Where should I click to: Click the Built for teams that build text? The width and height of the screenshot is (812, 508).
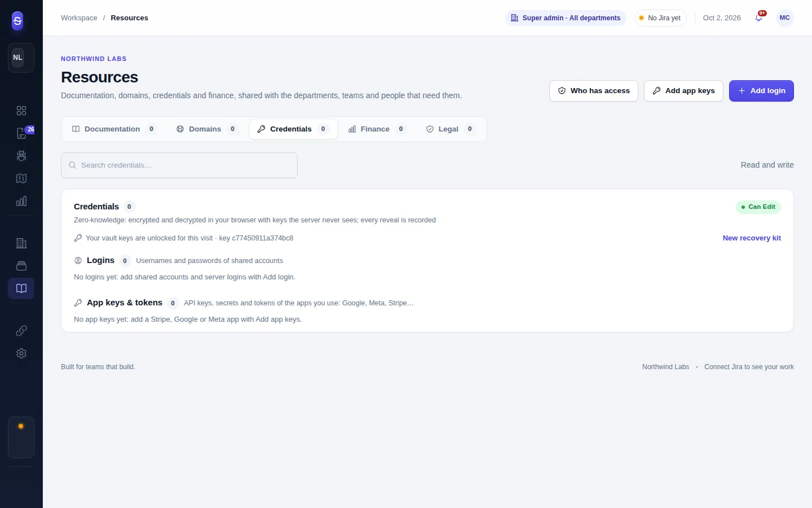[x=98, y=367]
